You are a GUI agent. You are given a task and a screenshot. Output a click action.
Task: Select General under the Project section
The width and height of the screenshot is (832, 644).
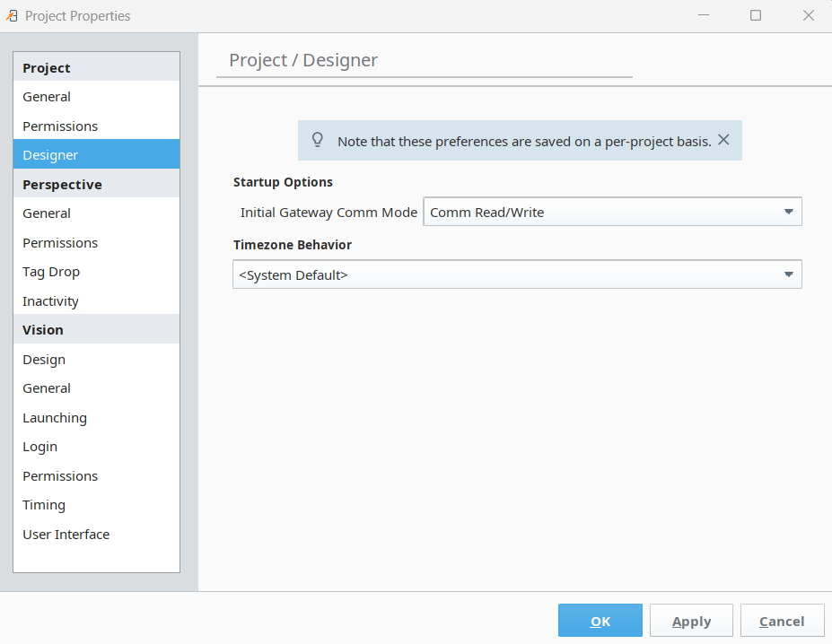click(47, 97)
